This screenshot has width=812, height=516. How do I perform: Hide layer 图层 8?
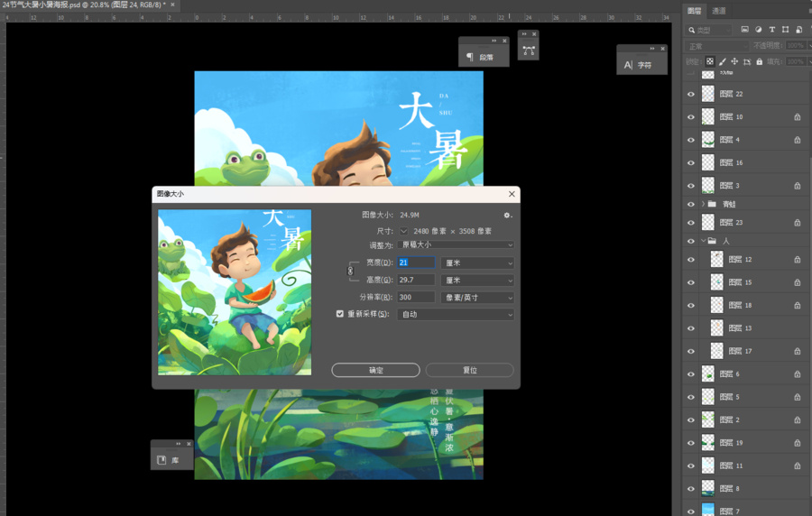pos(691,489)
